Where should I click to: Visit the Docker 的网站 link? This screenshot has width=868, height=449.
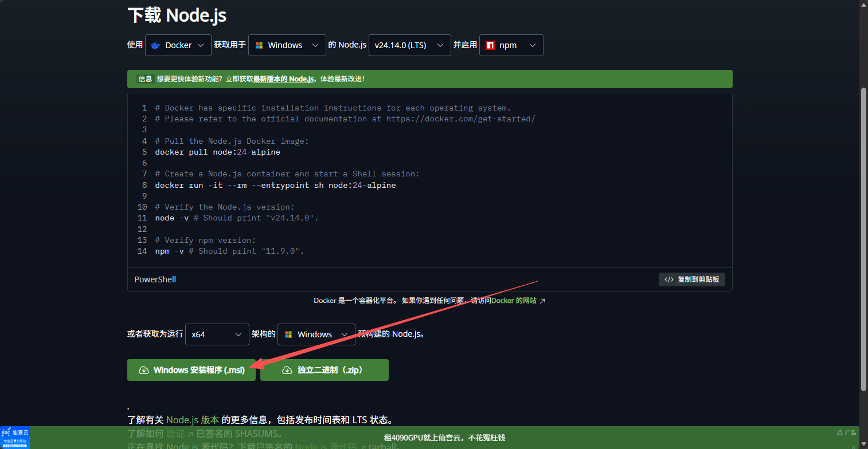(x=514, y=301)
